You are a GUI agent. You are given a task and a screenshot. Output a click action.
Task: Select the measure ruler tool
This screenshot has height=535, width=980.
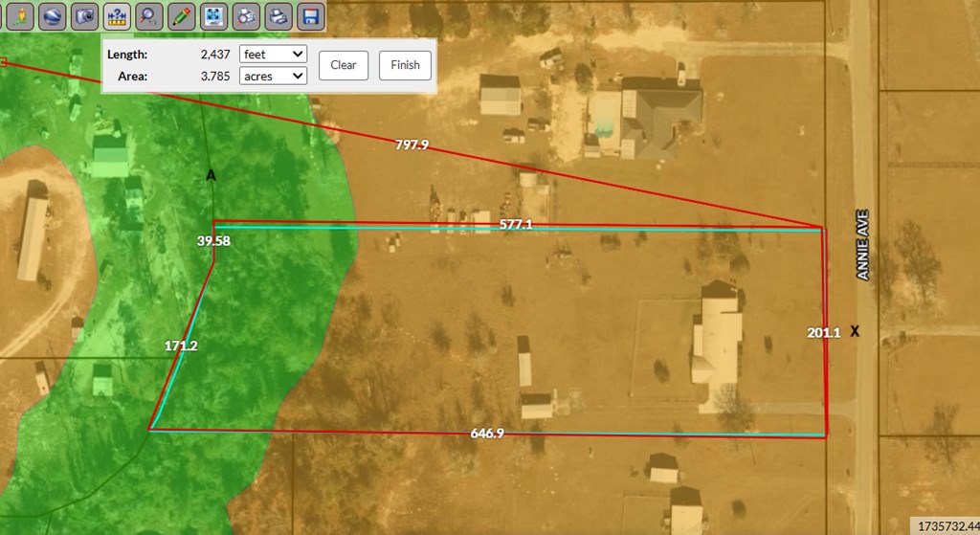point(118,15)
